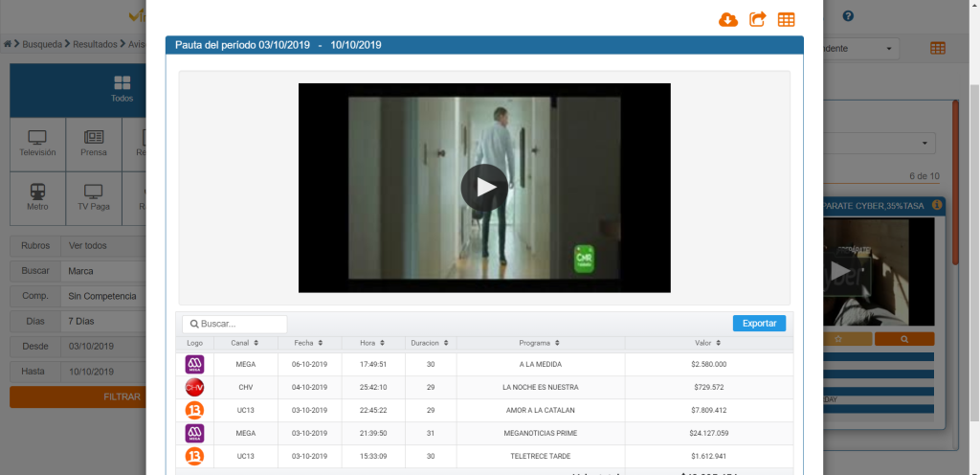Play the background CYBER card video

click(840, 270)
